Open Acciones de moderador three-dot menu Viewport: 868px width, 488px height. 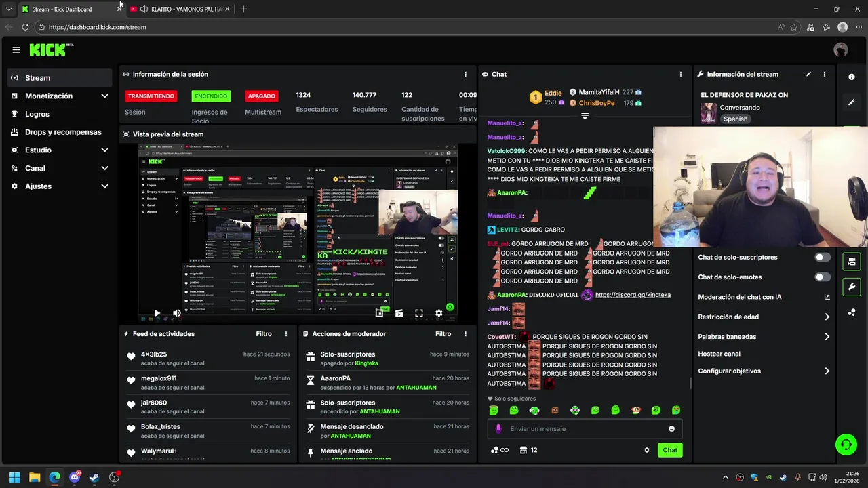coord(465,334)
